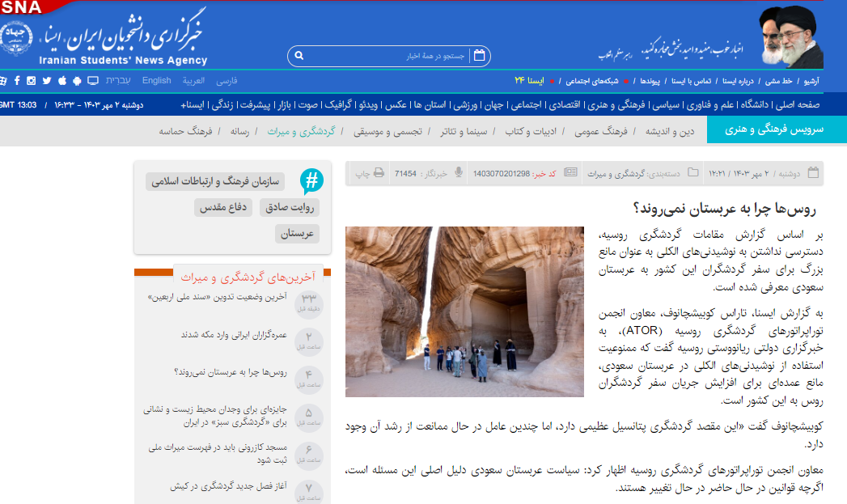The image size is (847, 504).
Task: Open عکس menu item
Action: click(x=396, y=105)
